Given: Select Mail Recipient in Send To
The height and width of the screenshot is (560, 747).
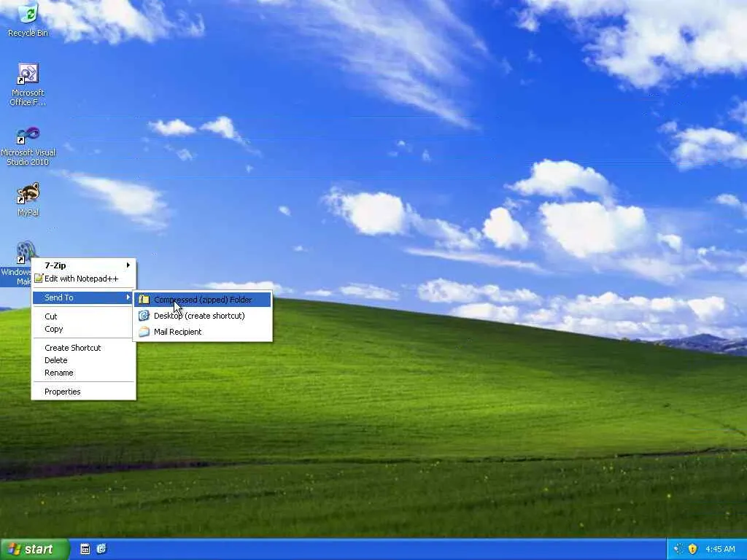Looking at the screenshot, I should (x=203, y=332).
